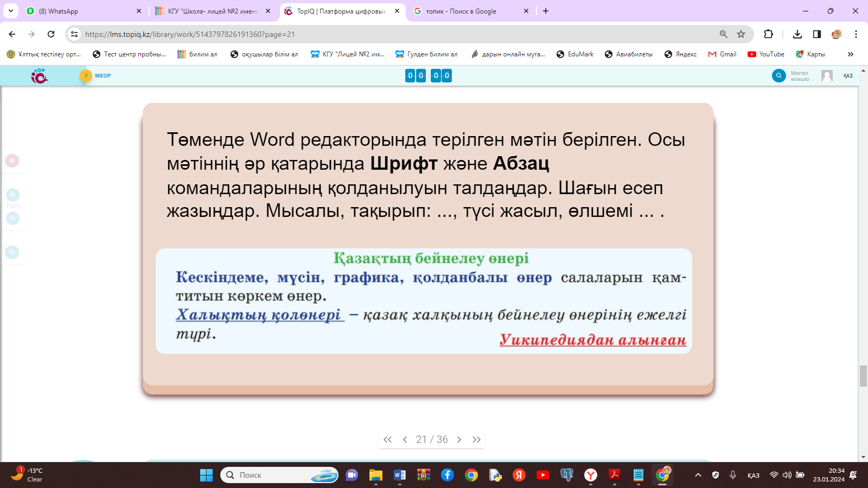Open the page zoom indicator in address bar
Screen dimensions: 868x488
(x=724, y=34)
